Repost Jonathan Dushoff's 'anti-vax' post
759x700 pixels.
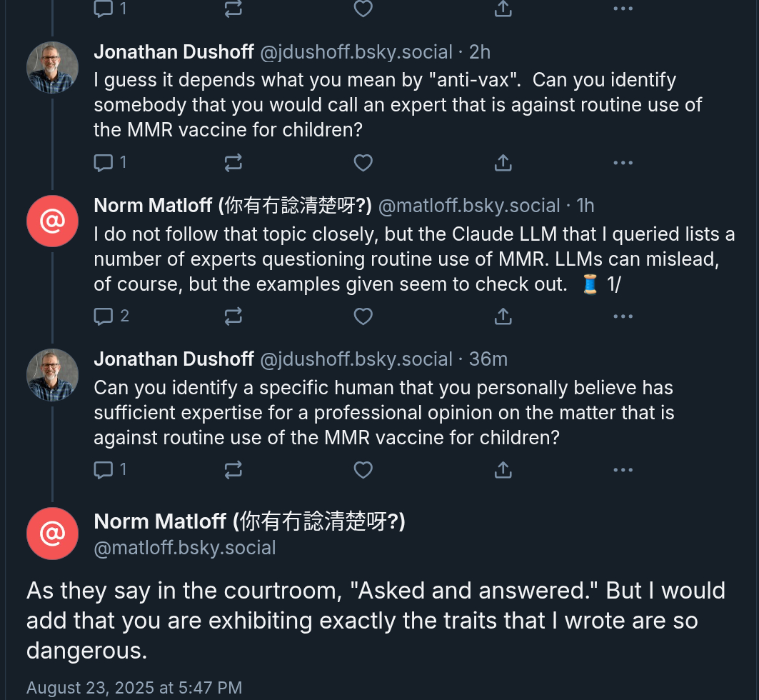(x=233, y=163)
